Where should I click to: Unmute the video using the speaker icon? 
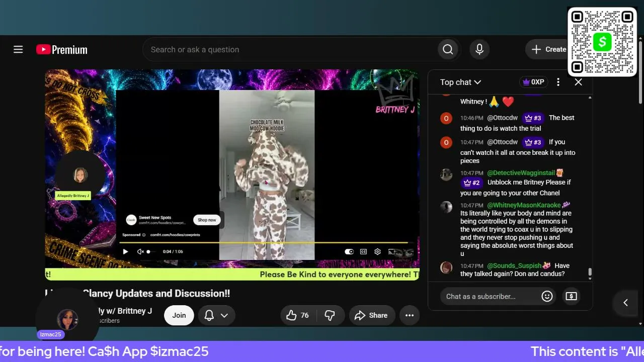[140, 251]
